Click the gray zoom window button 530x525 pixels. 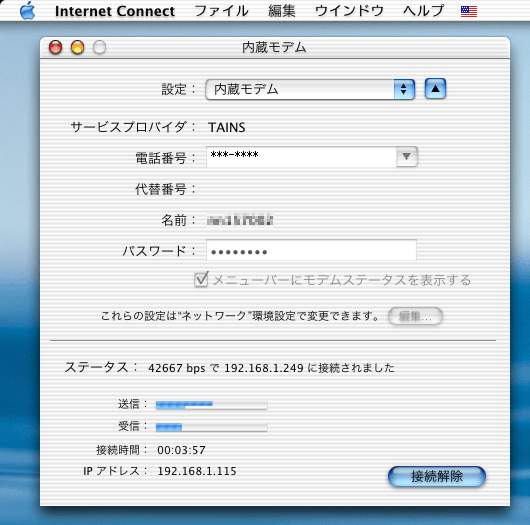[x=99, y=47]
